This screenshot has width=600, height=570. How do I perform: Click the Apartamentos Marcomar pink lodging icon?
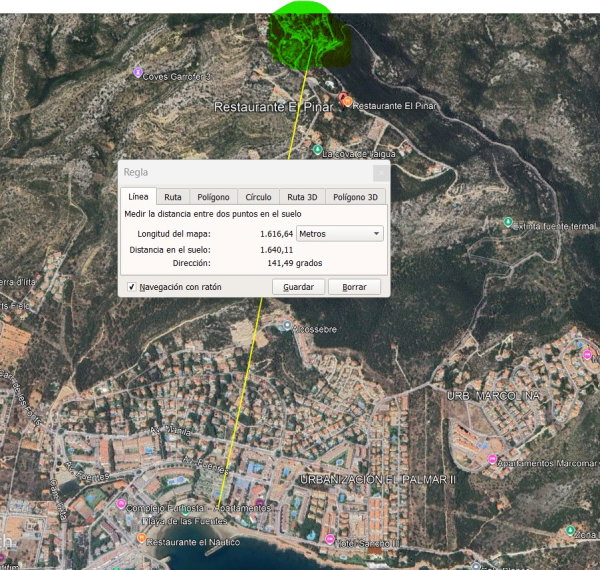[491, 459]
